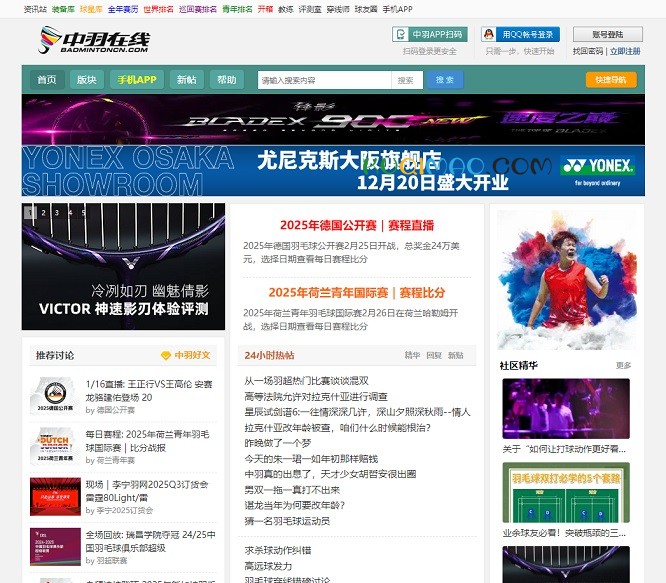This screenshot has width=666, height=583.
Task: Open the 评测室 top link
Action: [310, 9]
